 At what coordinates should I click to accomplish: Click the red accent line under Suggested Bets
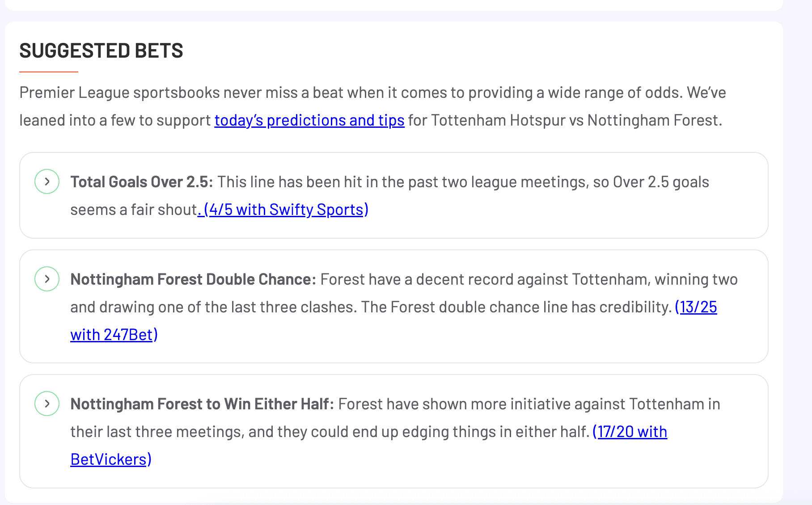[49, 72]
